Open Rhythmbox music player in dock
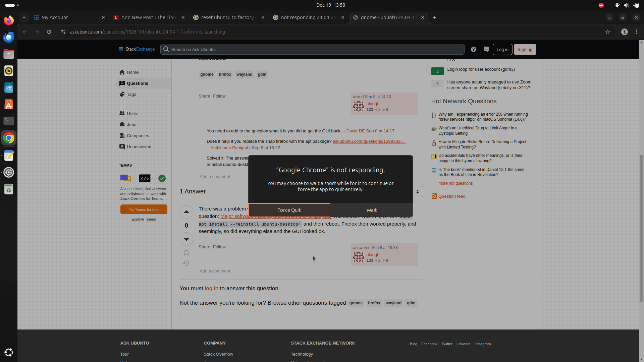Viewport: 644px width, 362px height. click(x=9, y=71)
